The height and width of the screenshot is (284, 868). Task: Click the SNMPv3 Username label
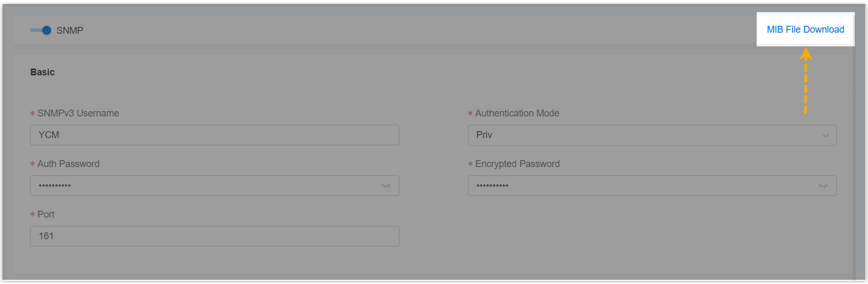(78, 113)
